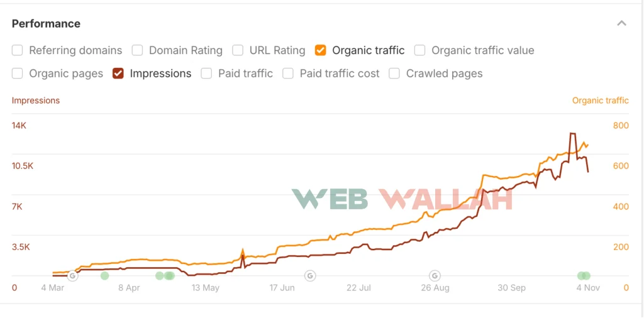Check the Organic pages box
Screen dimensions: 644x318
click(18, 74)
